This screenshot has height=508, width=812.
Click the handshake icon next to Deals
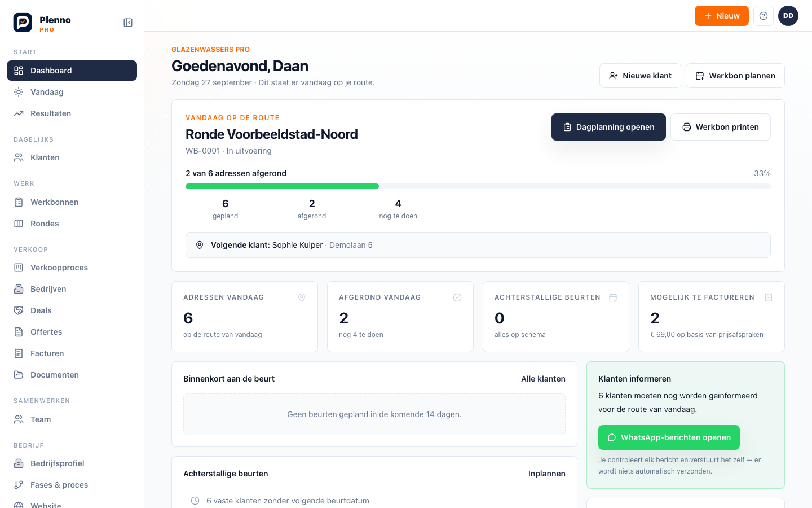[x=19, y=310]
